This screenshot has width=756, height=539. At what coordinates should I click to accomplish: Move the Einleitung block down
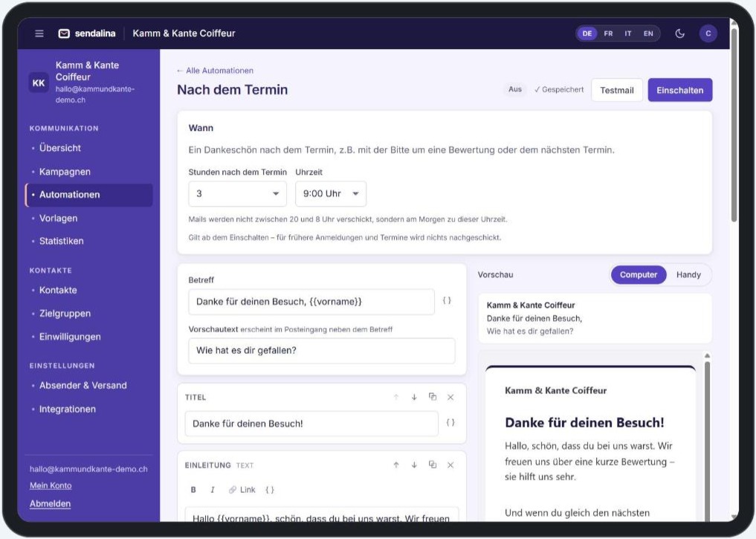[414, 465]
